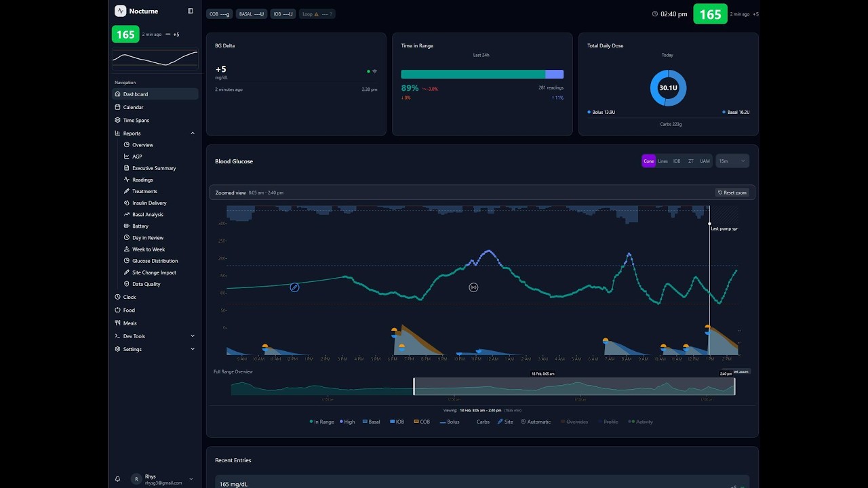Click the notifications bell icon
This screenshot has width=868, height=488.
[117, 479]
